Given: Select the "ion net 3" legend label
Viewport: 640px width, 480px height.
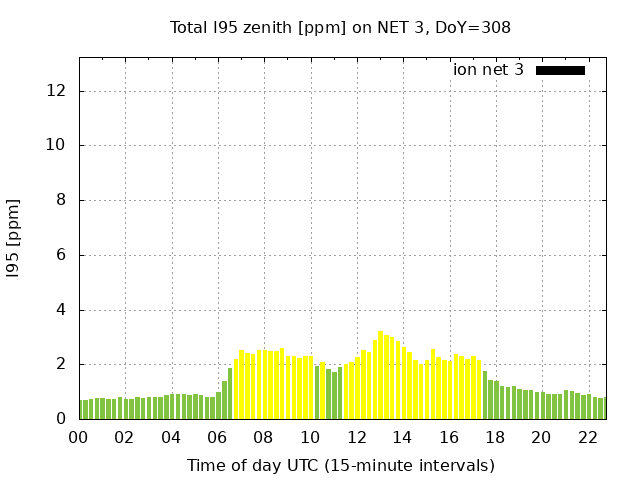Looking at the screenshot, I should click(488, 70).
